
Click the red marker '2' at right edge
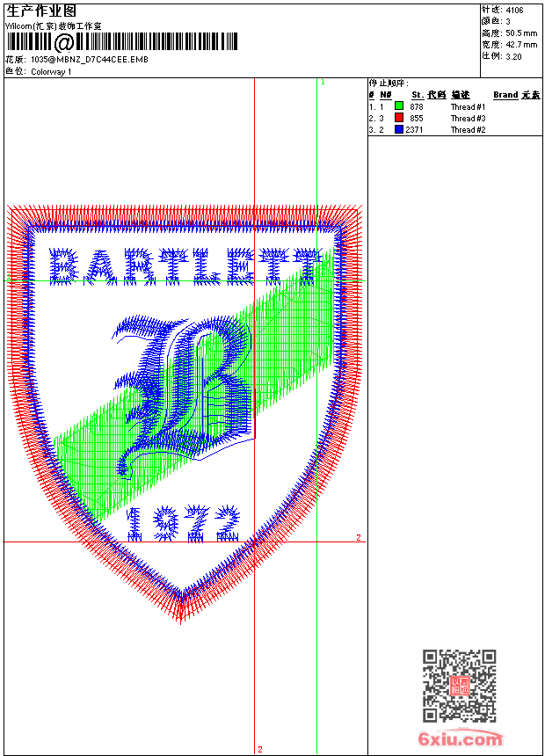pos(359,537)
